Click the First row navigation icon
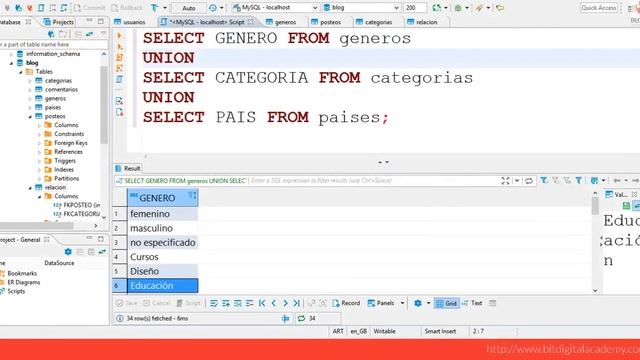640x360 pixels. (262, 303)
